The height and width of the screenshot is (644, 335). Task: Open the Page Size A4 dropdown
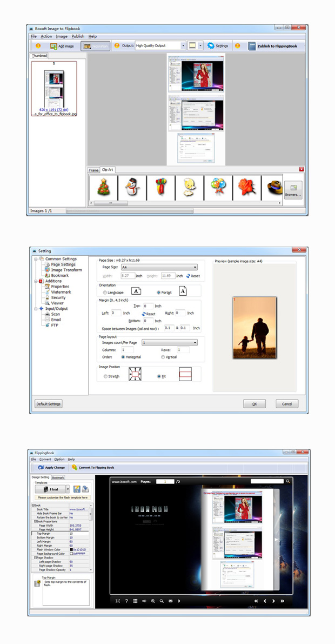[159, 267]
